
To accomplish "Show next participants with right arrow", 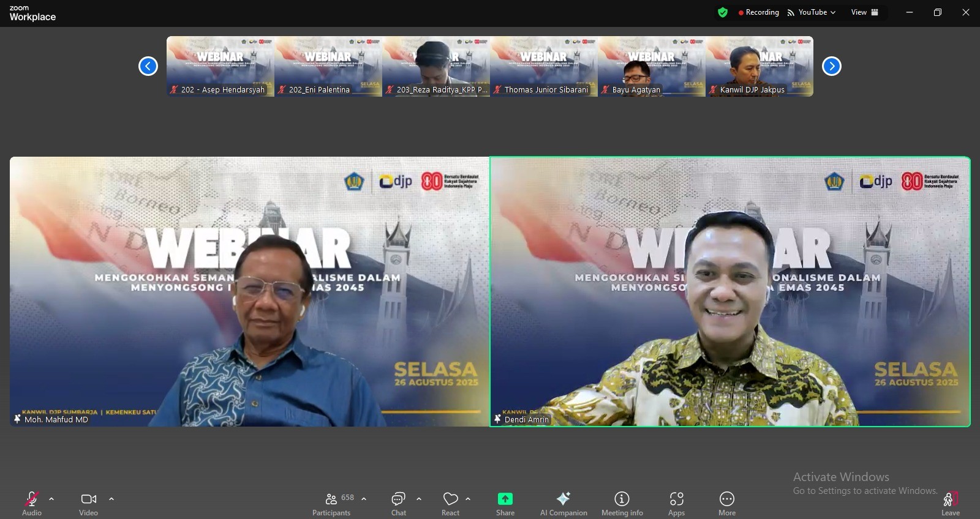I will coord(831,66).
